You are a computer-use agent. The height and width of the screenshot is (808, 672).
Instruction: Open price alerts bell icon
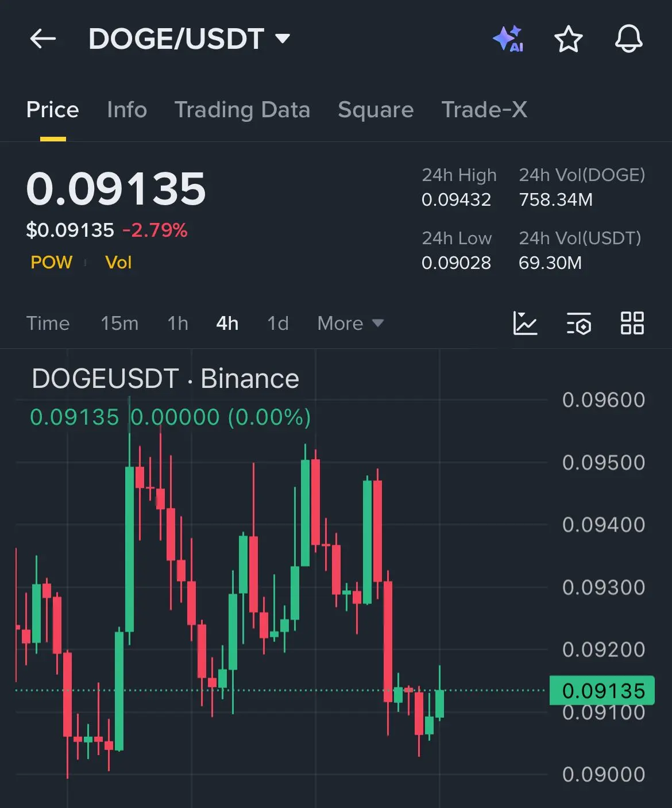[629, 39]
